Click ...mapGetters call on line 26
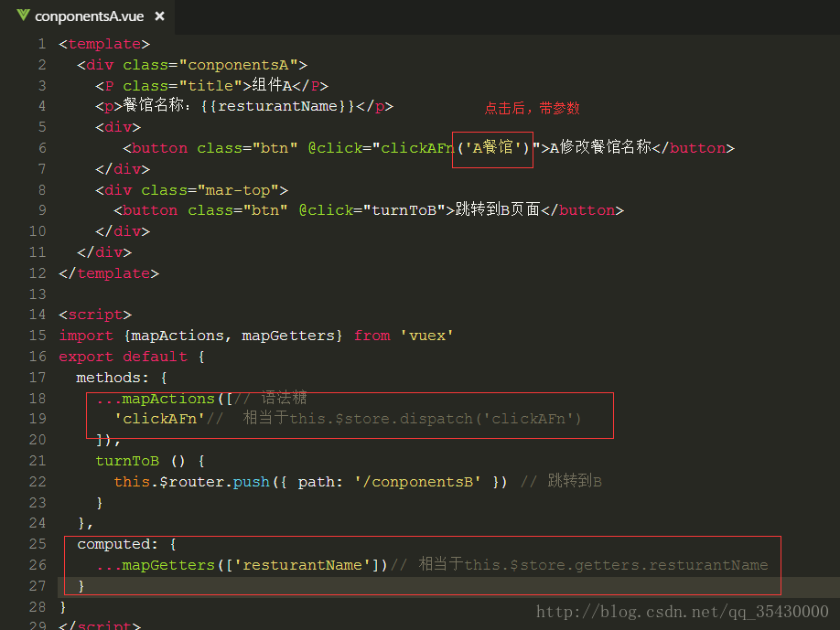This screenshot has width=840, height=630. (242, 565)
